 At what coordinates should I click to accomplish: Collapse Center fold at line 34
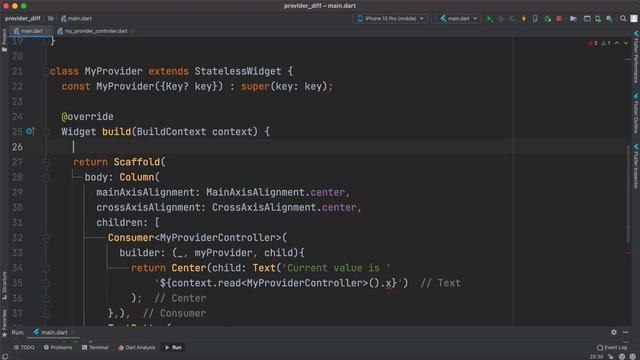pyautogui.click(x=46, y=268)
